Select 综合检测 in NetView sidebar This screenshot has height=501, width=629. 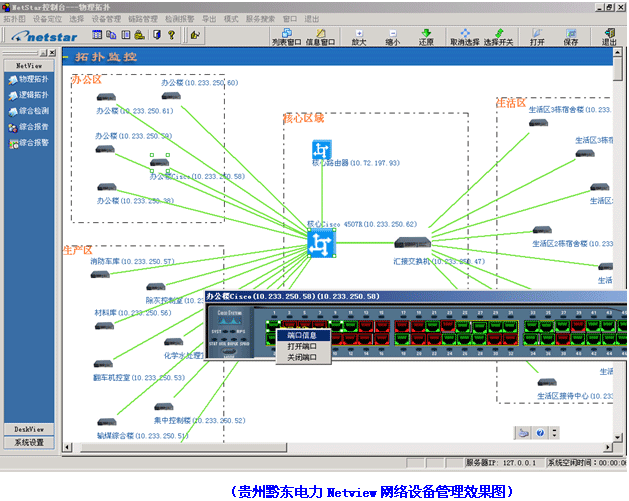point(29,111)
